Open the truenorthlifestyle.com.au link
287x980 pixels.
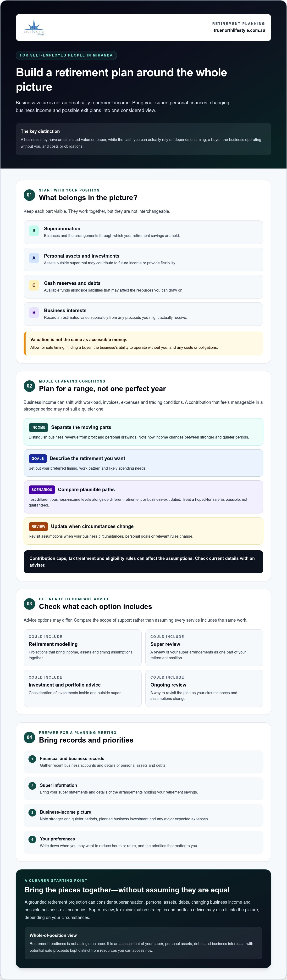(239, 30)
